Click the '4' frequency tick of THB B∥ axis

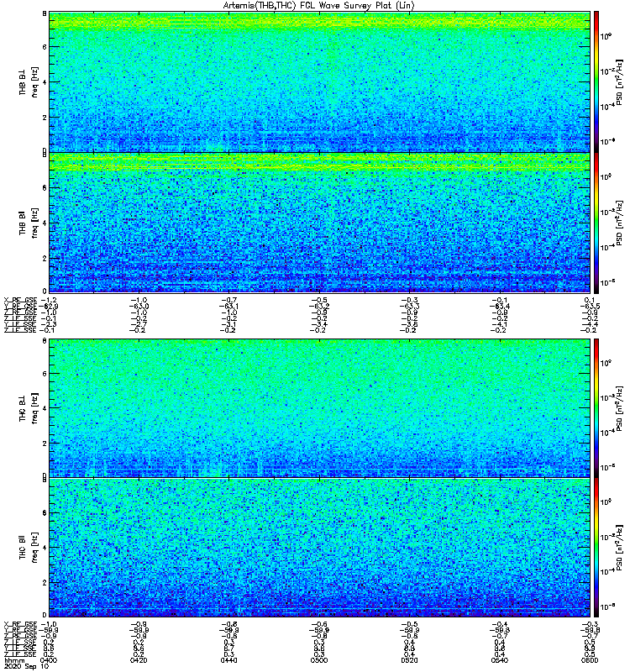[x=45, y=223]
